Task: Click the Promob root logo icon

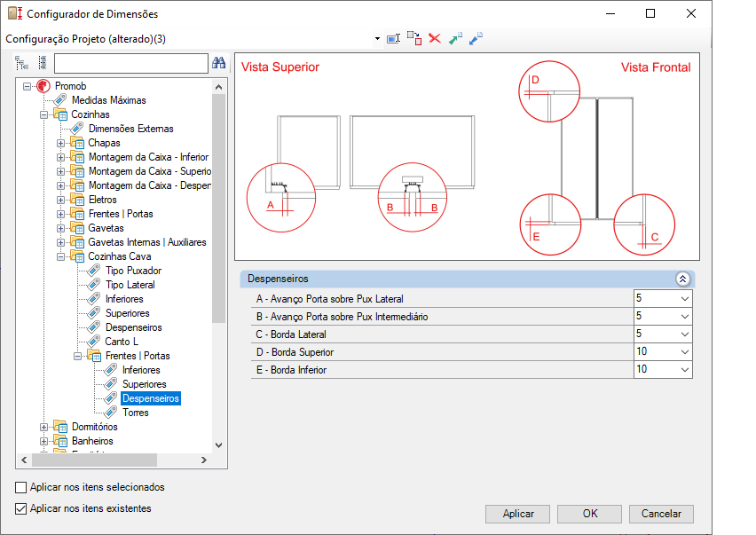Action: point(43,86)
